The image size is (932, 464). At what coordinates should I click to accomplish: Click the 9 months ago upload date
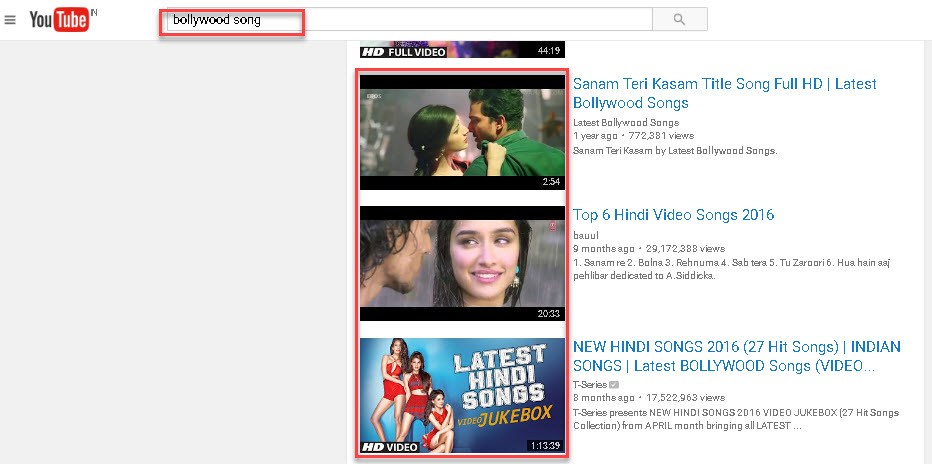(x=604, y=248)
